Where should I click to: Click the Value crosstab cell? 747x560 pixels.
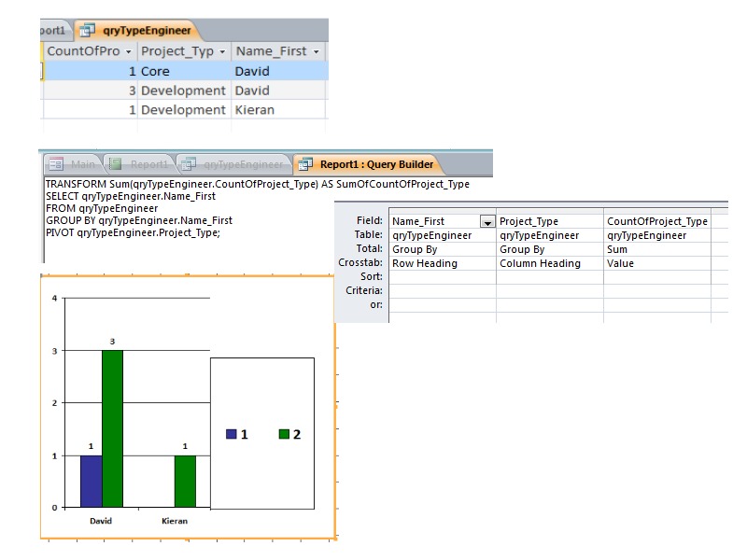[x=657, y=263]
